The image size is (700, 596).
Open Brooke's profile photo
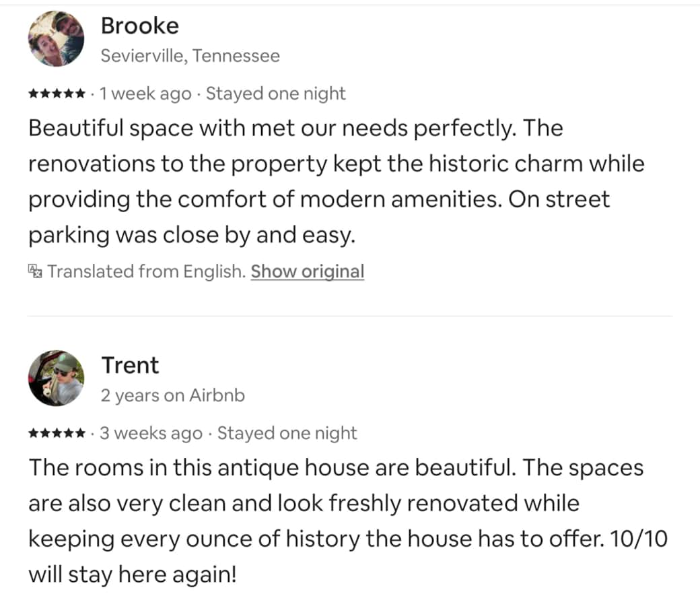57,39
